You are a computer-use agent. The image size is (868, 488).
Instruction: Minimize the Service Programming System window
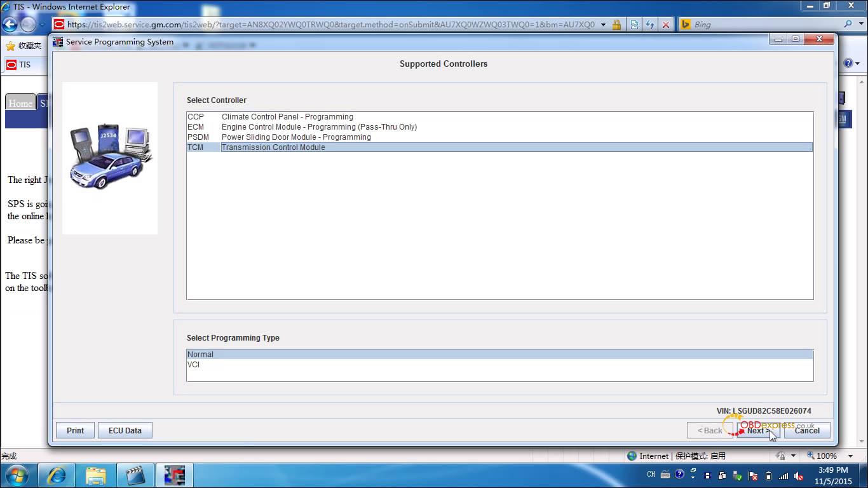(779, 39)
